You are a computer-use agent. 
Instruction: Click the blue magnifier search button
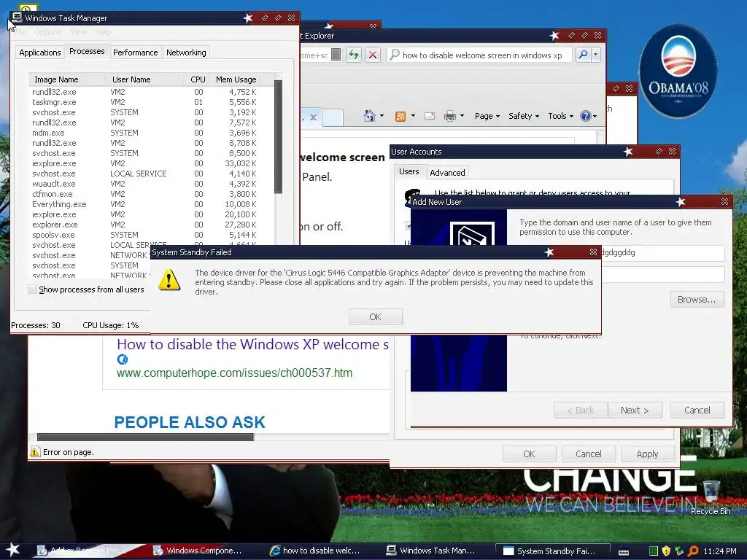pyautogui.click(x=583, y=55)
